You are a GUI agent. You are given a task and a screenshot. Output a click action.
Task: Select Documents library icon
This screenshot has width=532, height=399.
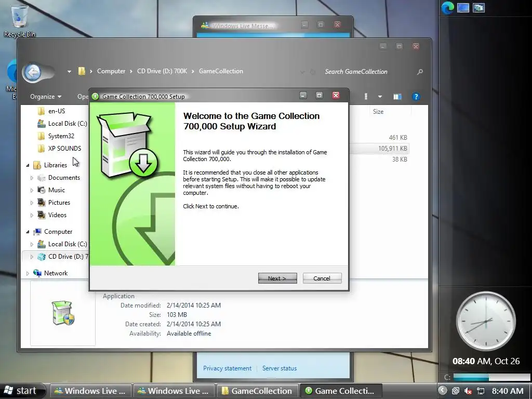pos(42,178)
